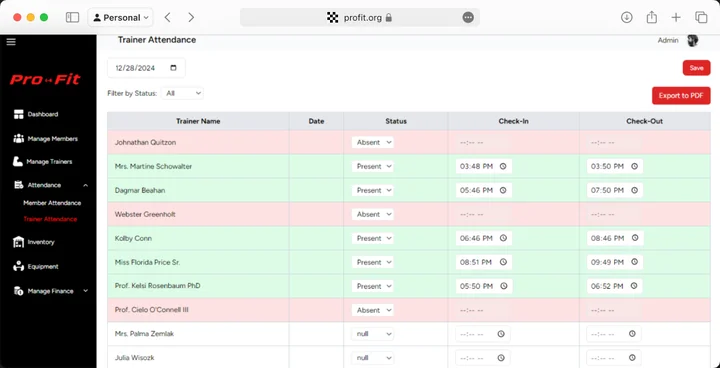Open Equipment menu item
This screenshot has width=720, height=368.
coord(43,266)
